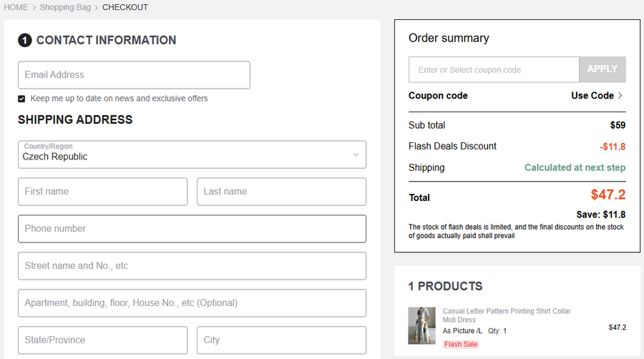Select the Street name and No. field

pos(192,266)
